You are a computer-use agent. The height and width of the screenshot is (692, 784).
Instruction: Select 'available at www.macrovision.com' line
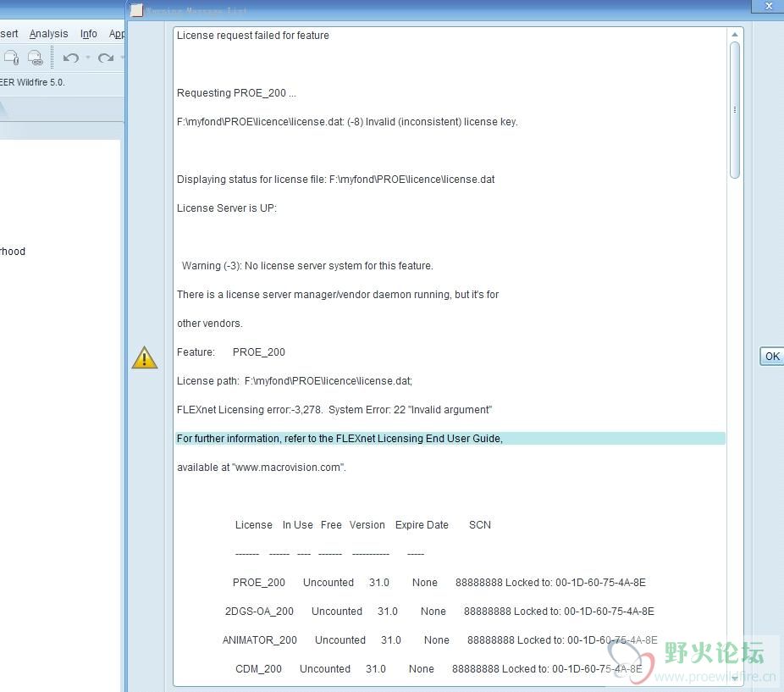click(450, 468)
